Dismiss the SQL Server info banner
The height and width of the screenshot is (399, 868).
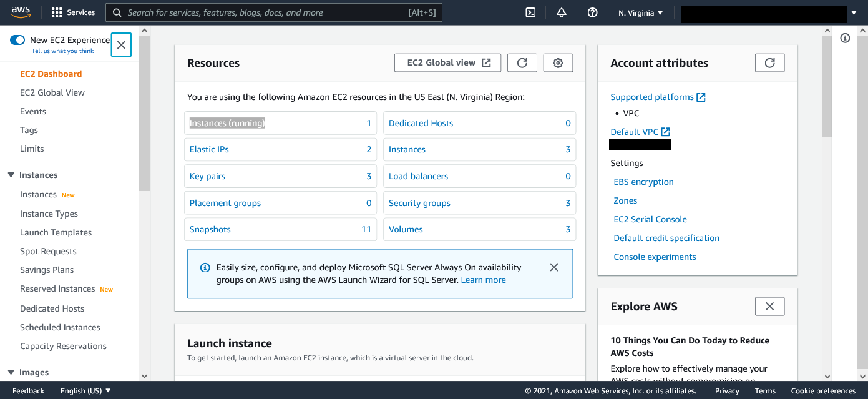click(x=554, y=267)
